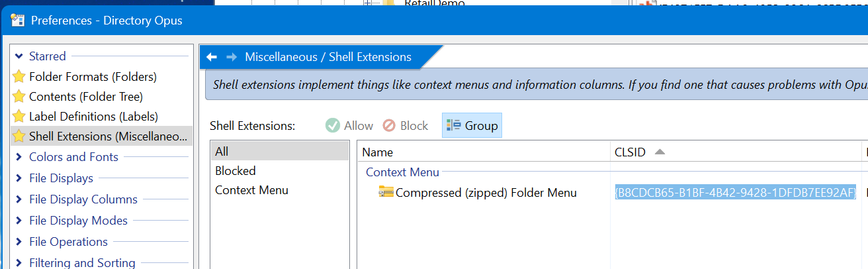Expand the File Operations section
Image resolution: width=868 pixels, height=269 pixels.
(x=19, y=242)
